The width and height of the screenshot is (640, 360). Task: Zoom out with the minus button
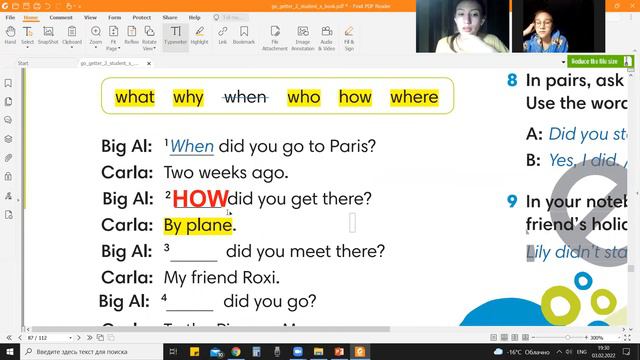coord(533,338)
